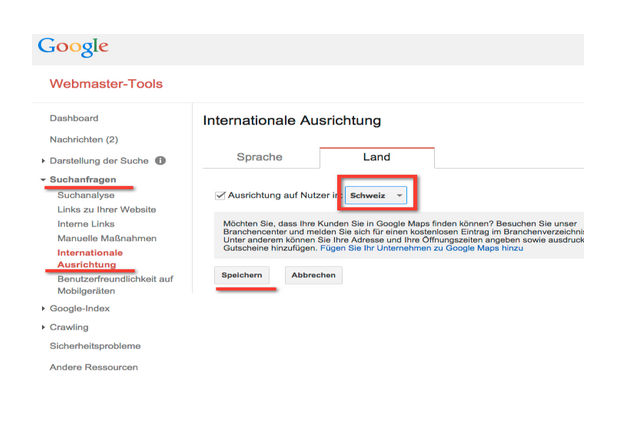This screenshot has width=641, height=428.
Task: Switch to the Sprache tab
Action: [x=260, y=157]
